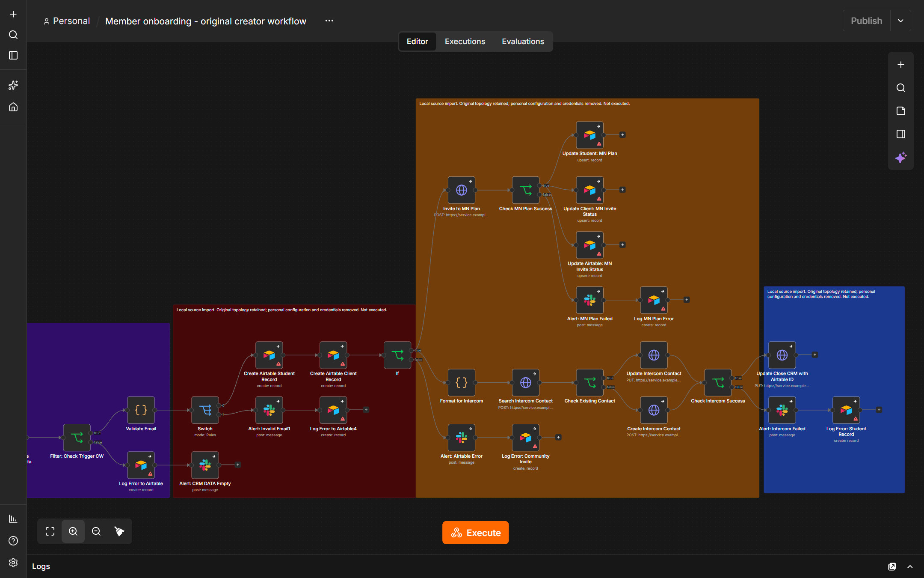The width and height of the screenshot is (924, 578).
Task: Open the workflow three-dots options menu
Action: click(x=329, y=21)
